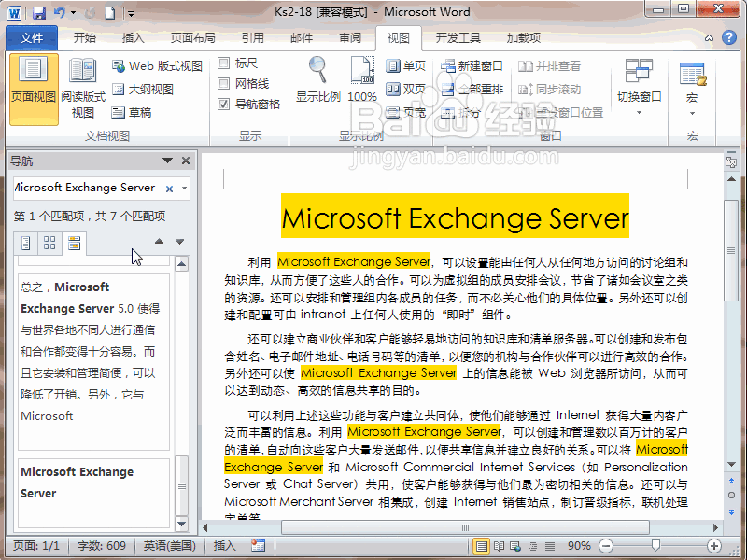Set zoom to 100% in ribbon
The height and width of the screenshot is (560, 747).
point(362,79)
